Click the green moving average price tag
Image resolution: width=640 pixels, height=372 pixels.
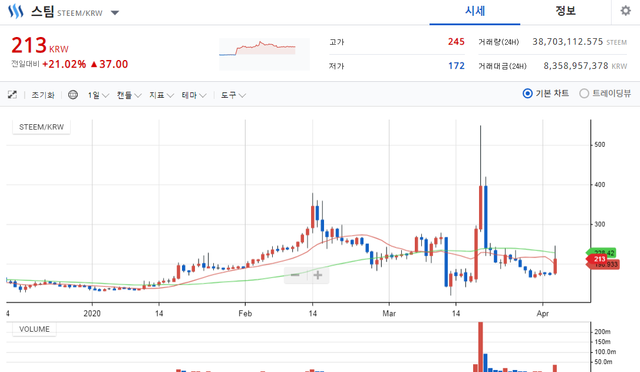pos(601,253)
